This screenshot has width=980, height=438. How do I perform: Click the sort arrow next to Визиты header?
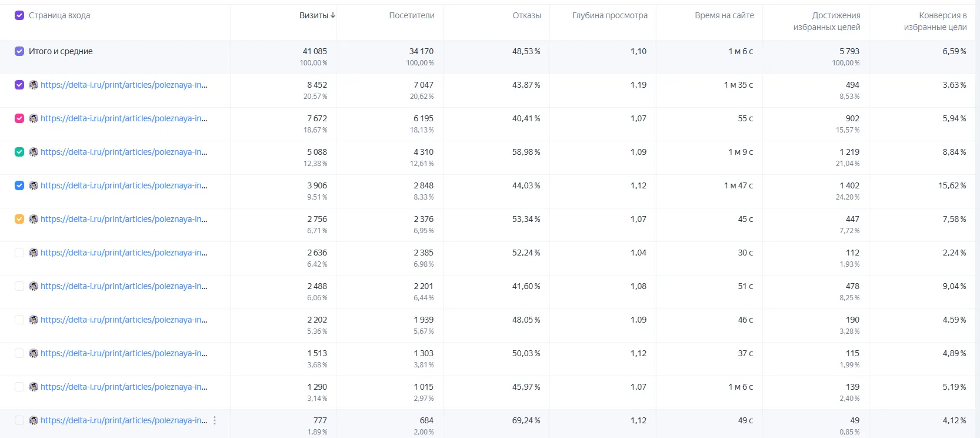[x=333, y=15]
